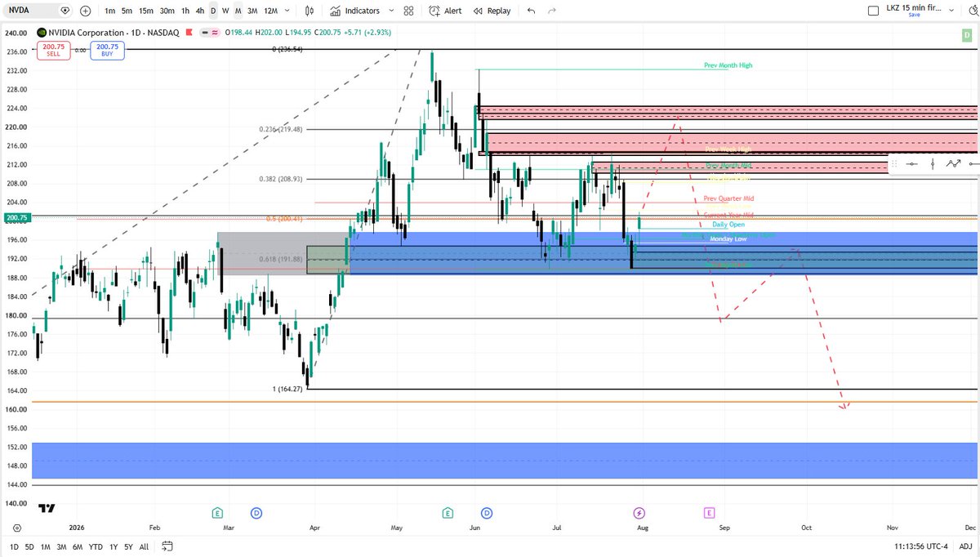Screen dimensions: 980x557
Task: Switch to the 1h timeframe
Action: pyautogui.click(x=185, y=11)
